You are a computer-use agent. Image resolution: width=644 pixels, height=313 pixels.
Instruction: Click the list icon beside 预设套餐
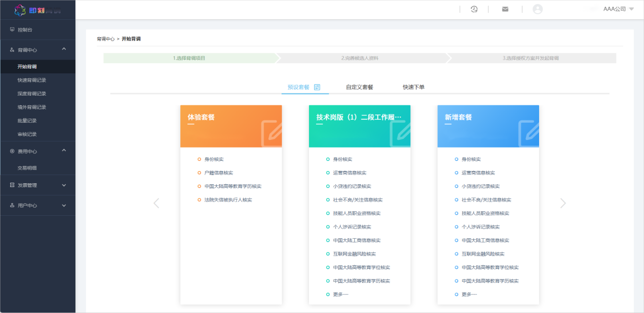pos(317,87)
